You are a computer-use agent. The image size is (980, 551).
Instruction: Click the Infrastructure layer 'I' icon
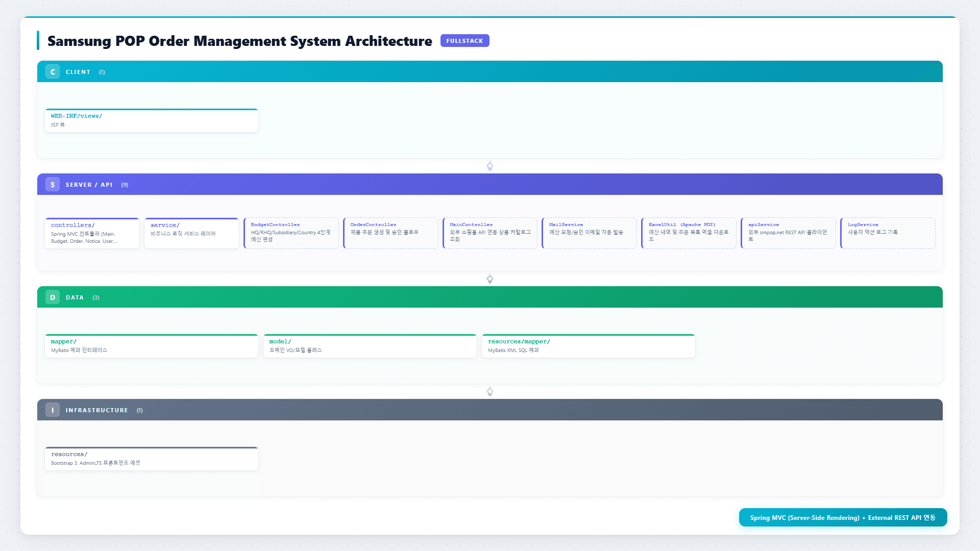[x=53, y=410]
